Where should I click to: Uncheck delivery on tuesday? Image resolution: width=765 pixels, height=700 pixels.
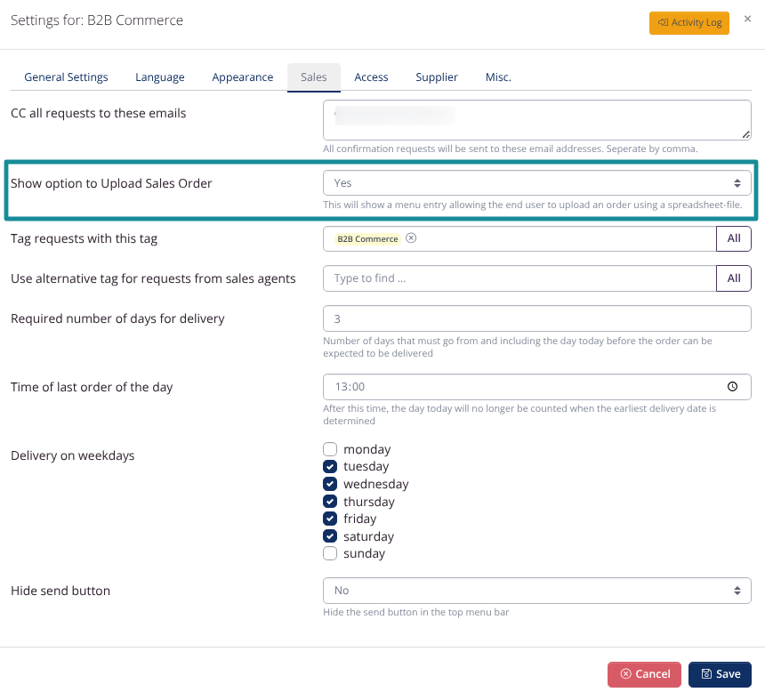point(330,466)
